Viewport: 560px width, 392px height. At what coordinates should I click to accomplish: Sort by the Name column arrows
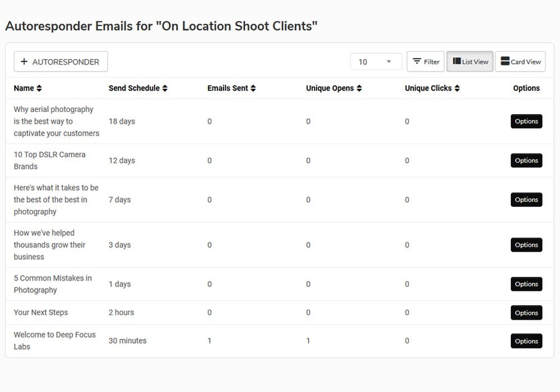pos(39,88)
